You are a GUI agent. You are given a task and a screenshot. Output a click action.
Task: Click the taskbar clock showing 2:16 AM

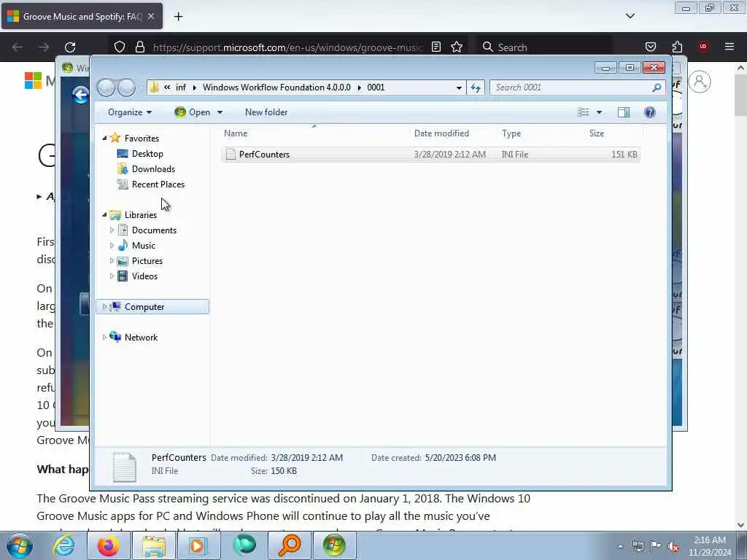coord(709,546)
